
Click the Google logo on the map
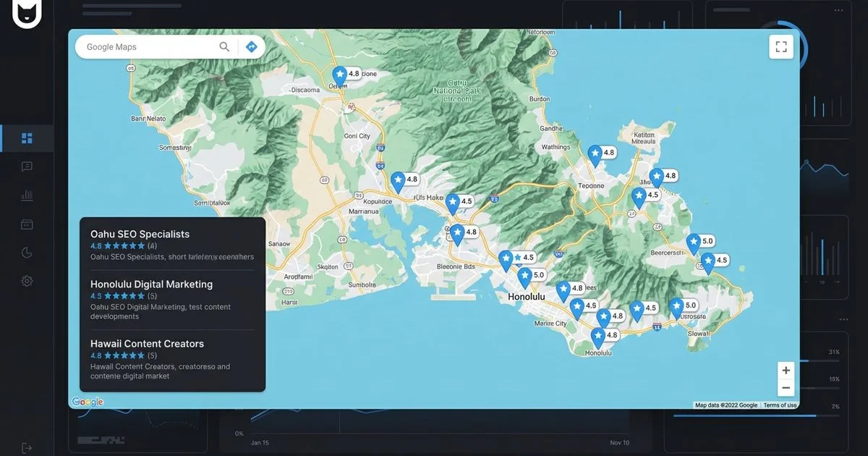[87, 401]
